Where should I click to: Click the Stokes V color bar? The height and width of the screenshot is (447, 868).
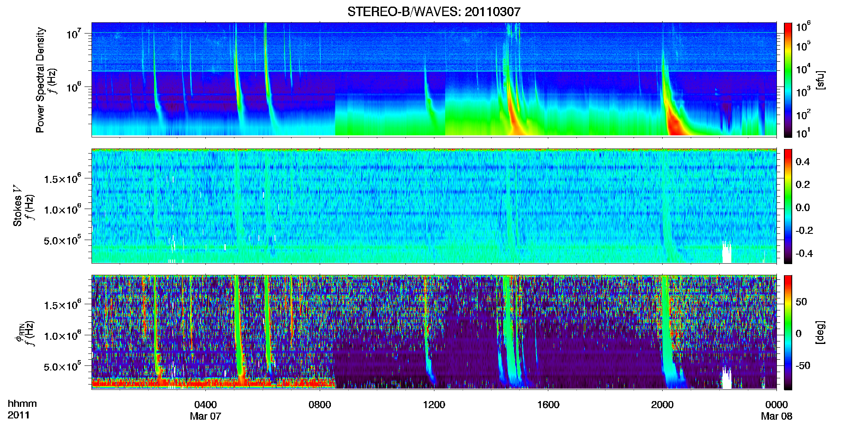788,206
